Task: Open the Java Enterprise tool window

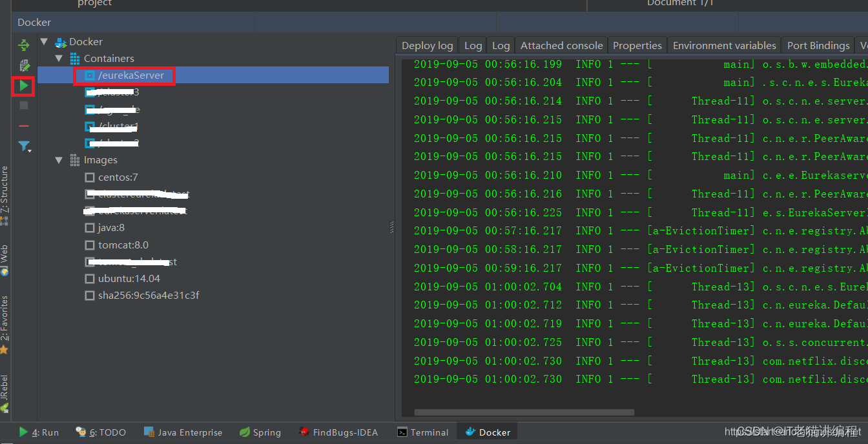Action: point(183,432)
